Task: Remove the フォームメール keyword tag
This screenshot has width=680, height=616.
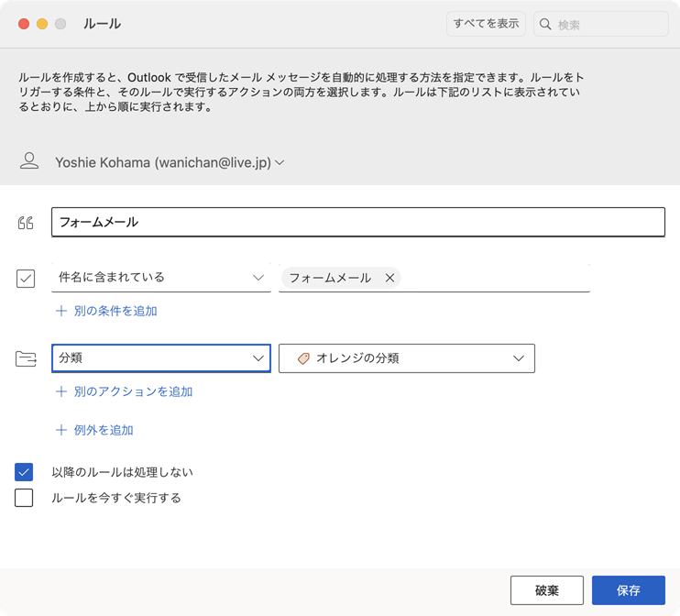Action: click(x=389, y=278)
